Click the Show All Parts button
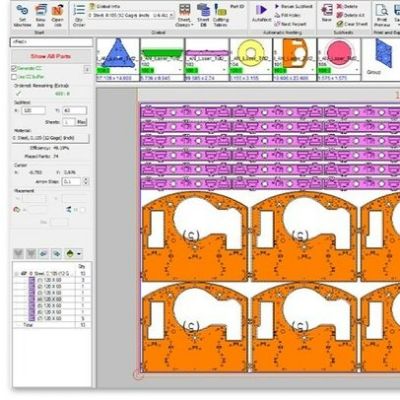 pos(51,56)
